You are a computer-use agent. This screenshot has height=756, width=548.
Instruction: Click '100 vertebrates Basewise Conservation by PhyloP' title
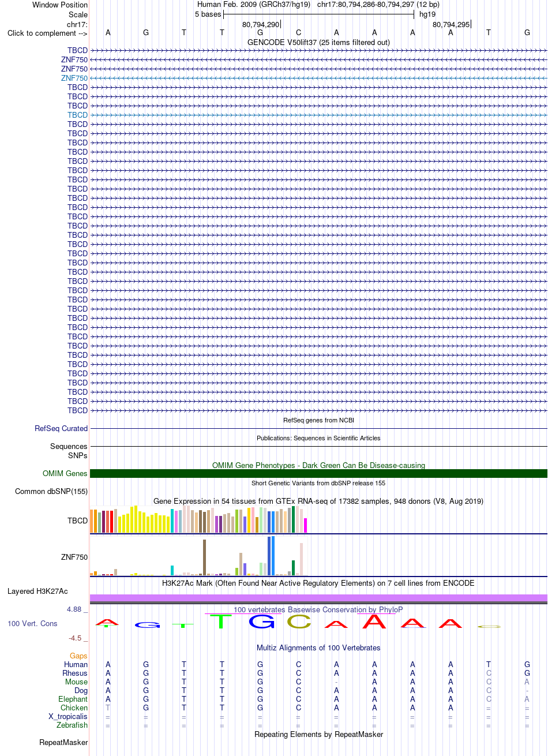[318, 610]
